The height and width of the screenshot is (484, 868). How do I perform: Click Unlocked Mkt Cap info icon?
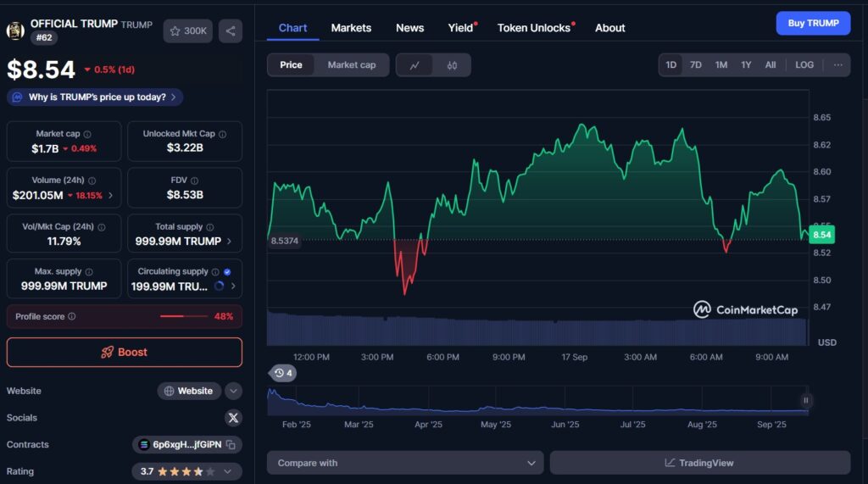pyautogui.click(x=223, y=134)
